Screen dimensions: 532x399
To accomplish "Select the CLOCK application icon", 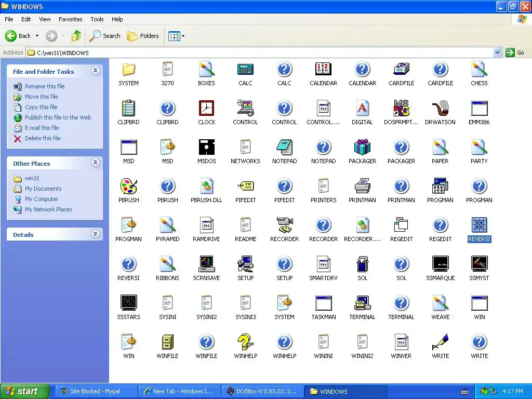I will point(206,109).
